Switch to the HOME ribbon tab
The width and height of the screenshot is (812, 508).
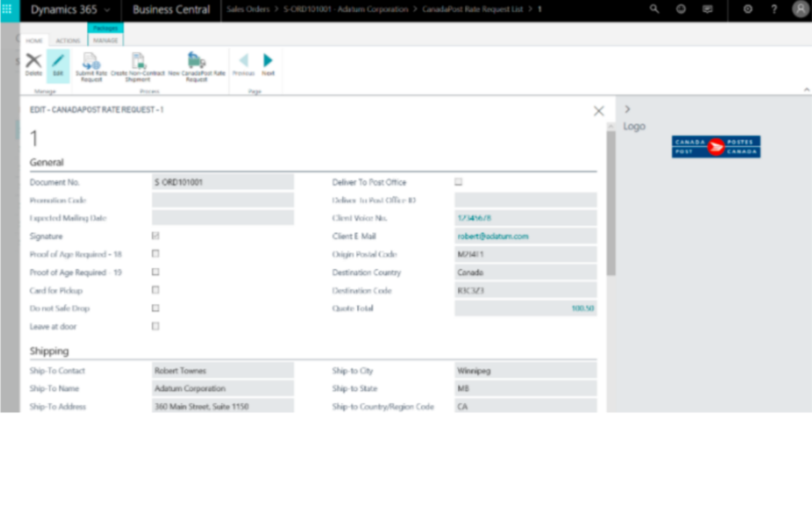coord(34,41)
